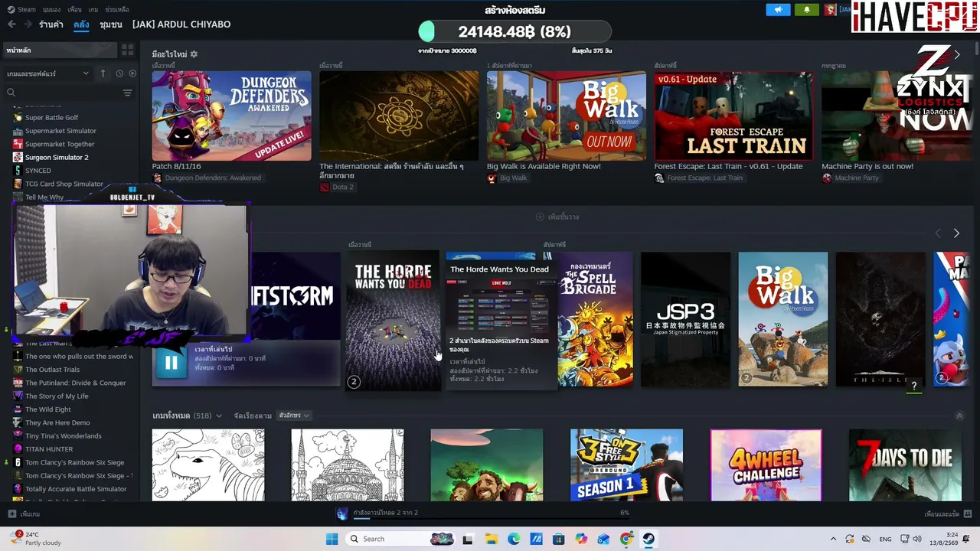Select Surgeon Simulator 2 in the library list
The image size is (980, 551).
[57, 157]
